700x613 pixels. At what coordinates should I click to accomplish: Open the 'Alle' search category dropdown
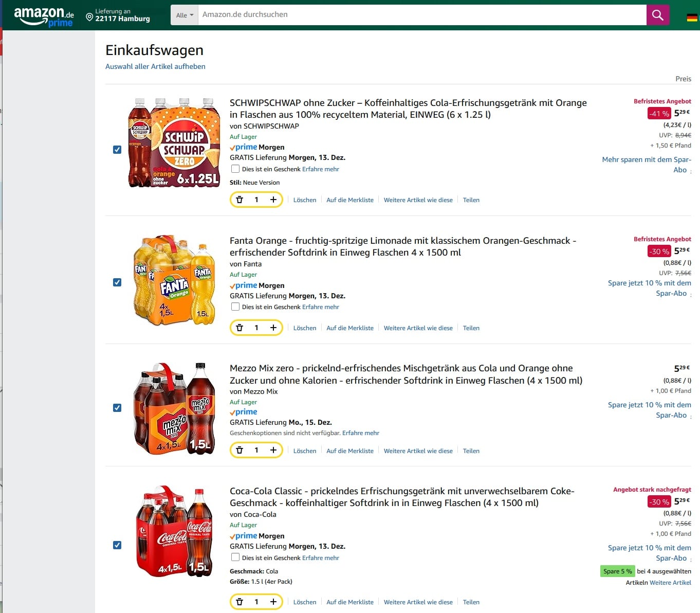(185, 15)
